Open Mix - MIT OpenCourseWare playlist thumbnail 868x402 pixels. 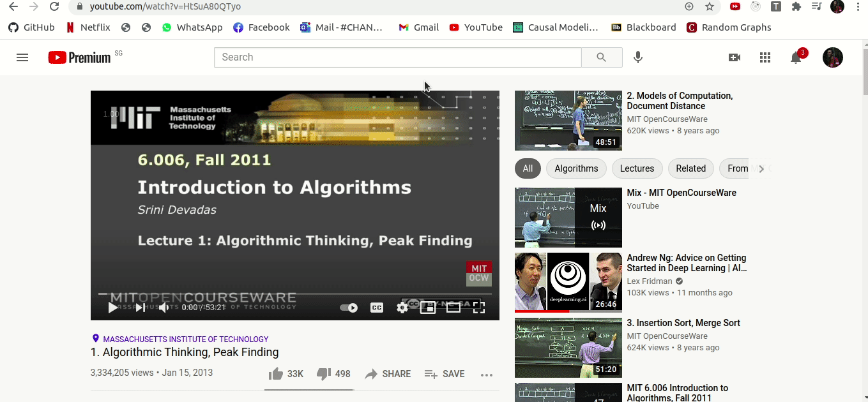(568, 218)
